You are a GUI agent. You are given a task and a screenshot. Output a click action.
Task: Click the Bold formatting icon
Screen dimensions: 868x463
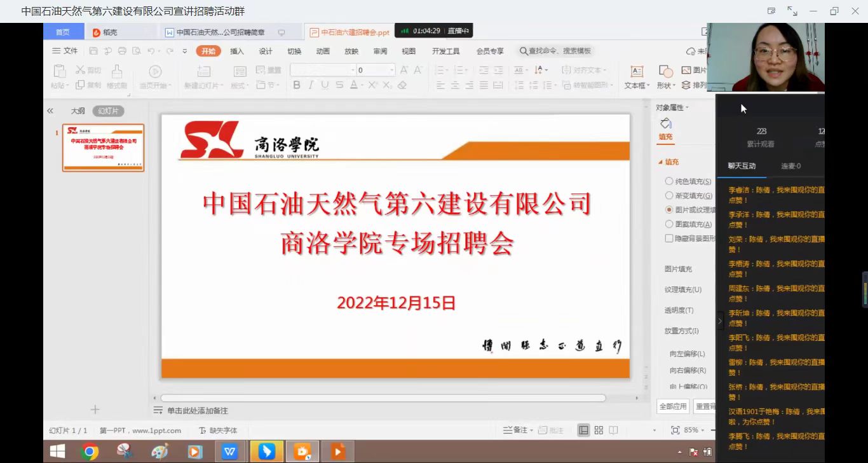click(297, 85)
